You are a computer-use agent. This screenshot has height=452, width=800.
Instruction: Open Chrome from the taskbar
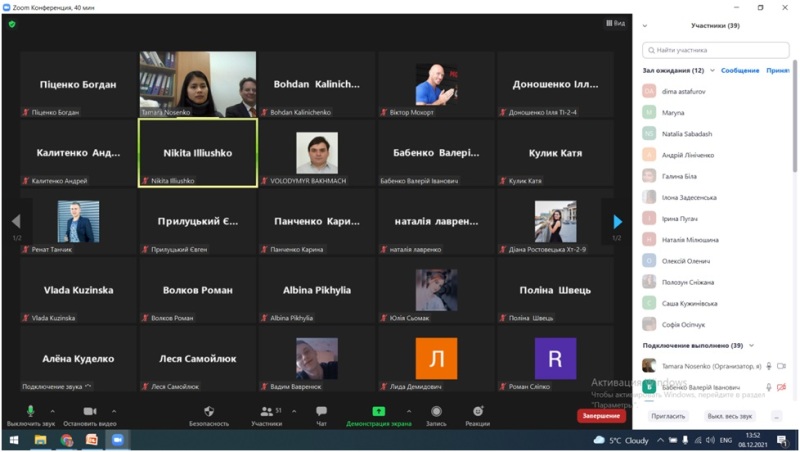[x=66, y=440]
